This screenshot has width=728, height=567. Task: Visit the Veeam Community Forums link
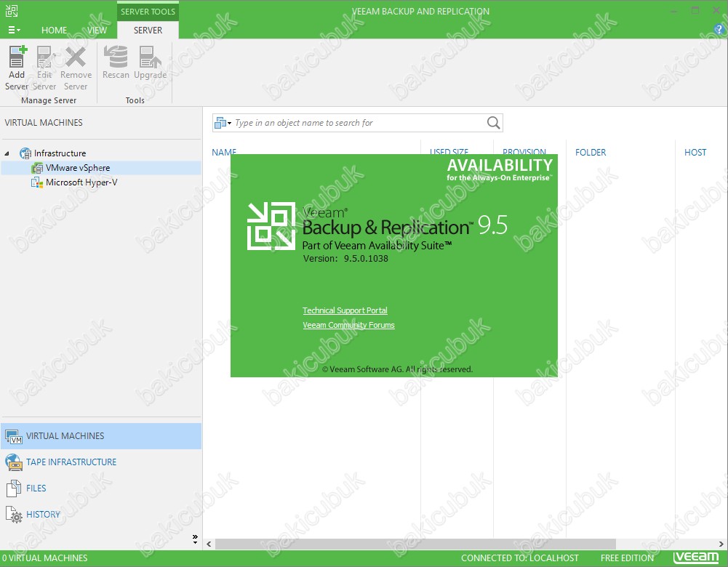348,325
